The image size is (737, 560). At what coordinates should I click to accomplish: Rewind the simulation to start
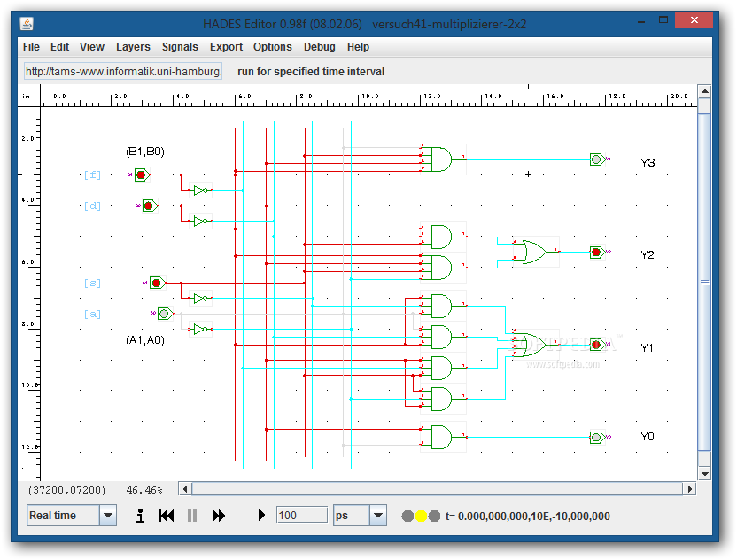[x=167, y=516]
